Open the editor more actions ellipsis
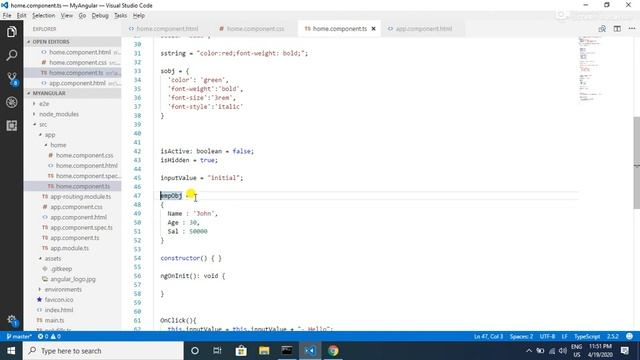Viewport: 640px width, 360px height. (632, 29)
